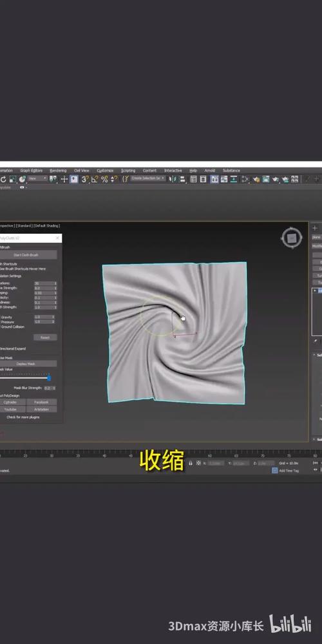Click the Default Shading viewport label
This screenshot has width=322, height=644.
coord(47,225)
